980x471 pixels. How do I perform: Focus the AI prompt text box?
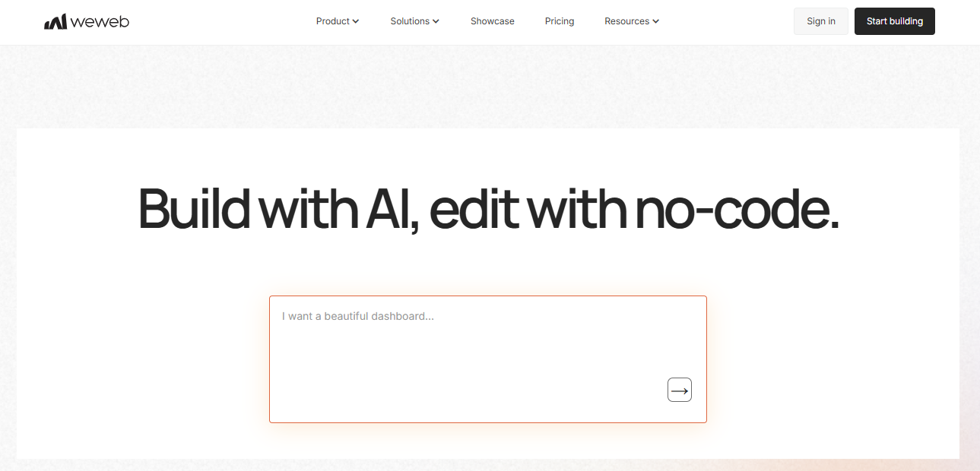(x=488, y=359)
